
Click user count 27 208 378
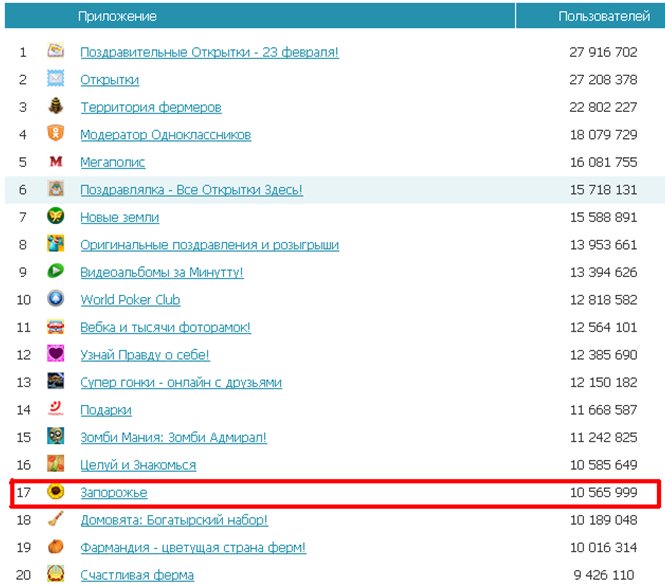(x=603, y=80)
